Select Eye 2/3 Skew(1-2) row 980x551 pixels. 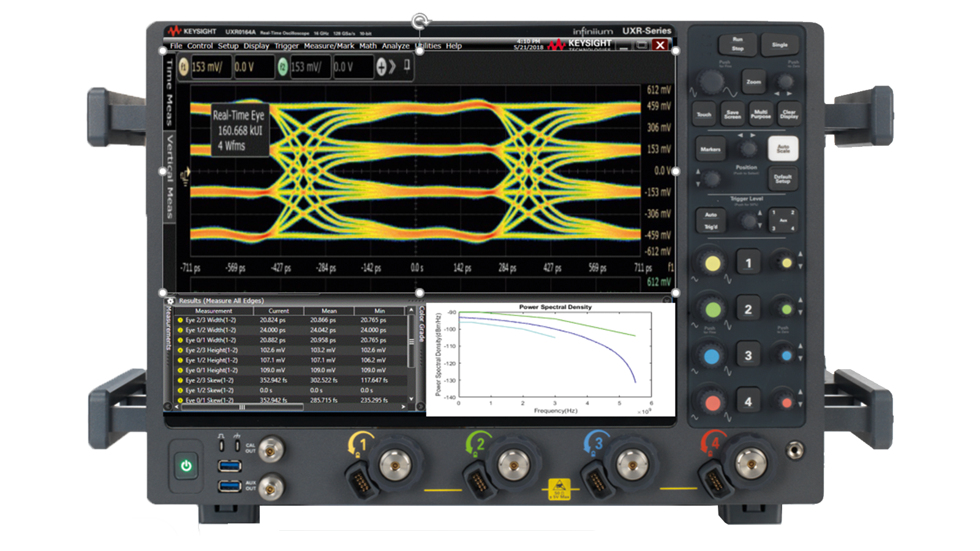(x=291, y=380)
